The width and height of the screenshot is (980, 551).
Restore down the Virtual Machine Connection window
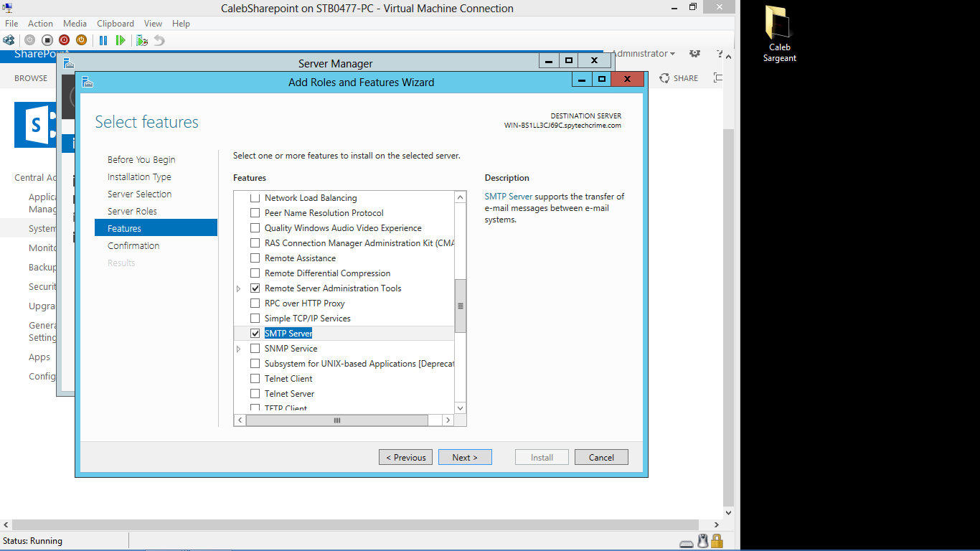coord(693,7)
